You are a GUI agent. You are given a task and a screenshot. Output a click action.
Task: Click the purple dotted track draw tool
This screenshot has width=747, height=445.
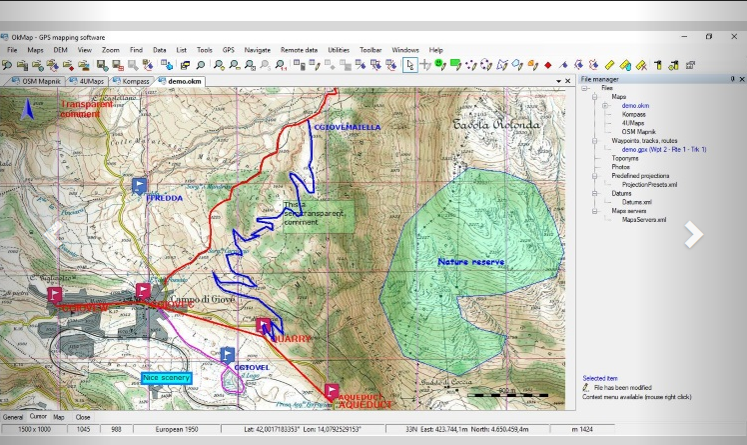tap(471, 65)
